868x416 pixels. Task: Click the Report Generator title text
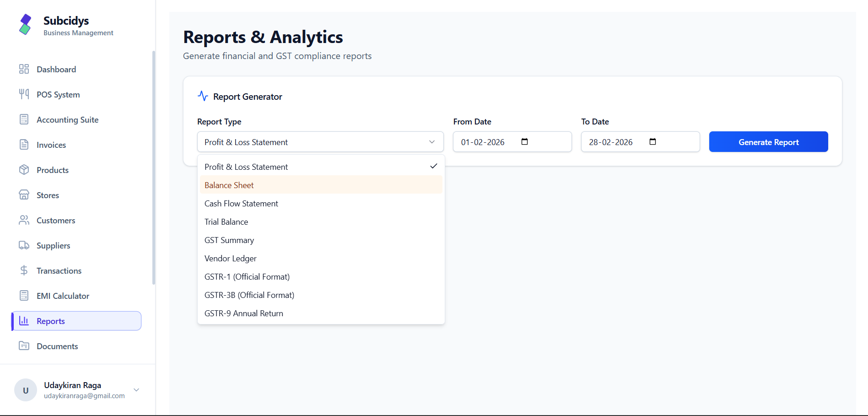click(x=248, y=97)
